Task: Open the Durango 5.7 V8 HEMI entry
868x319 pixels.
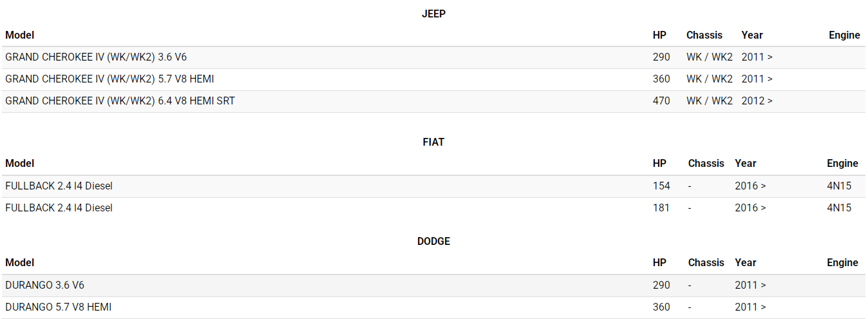Action: point(59,307)
